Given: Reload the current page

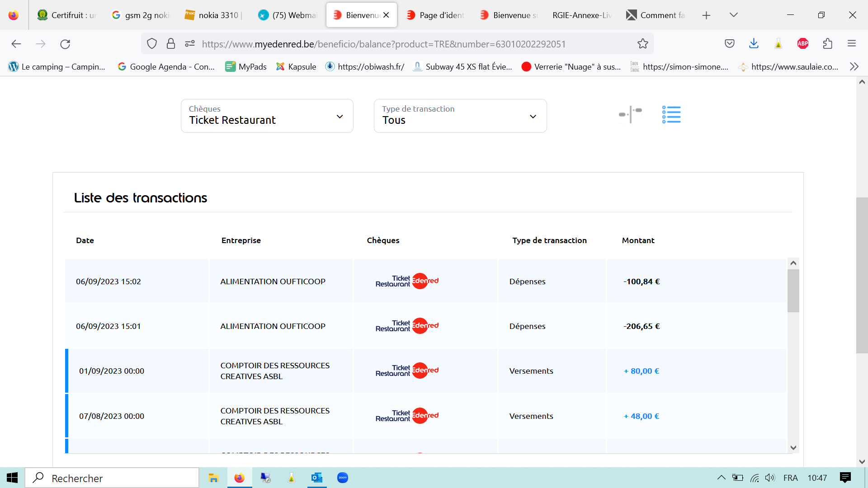Looking at the screenshot, I should click(x=65, y=44).
